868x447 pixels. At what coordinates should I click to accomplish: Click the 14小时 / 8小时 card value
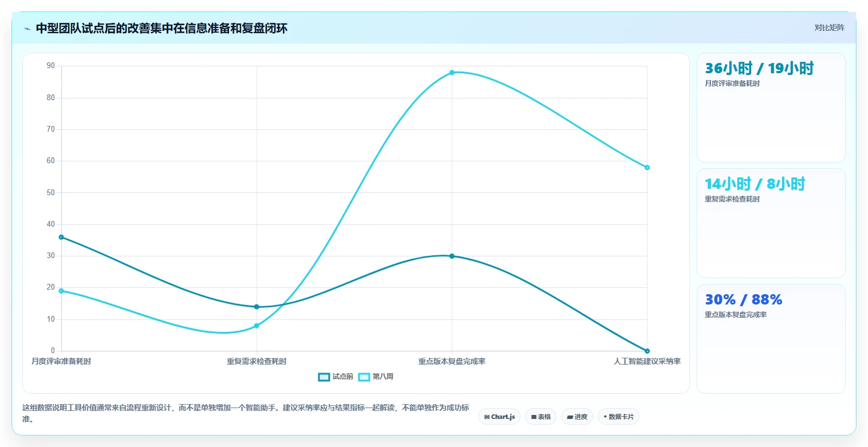tap(755, 184)
